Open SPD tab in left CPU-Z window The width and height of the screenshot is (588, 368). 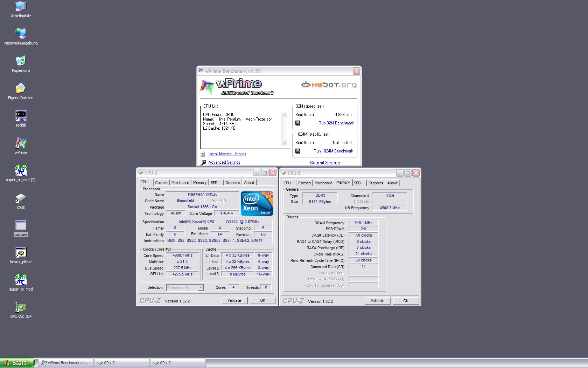[214, 183]
